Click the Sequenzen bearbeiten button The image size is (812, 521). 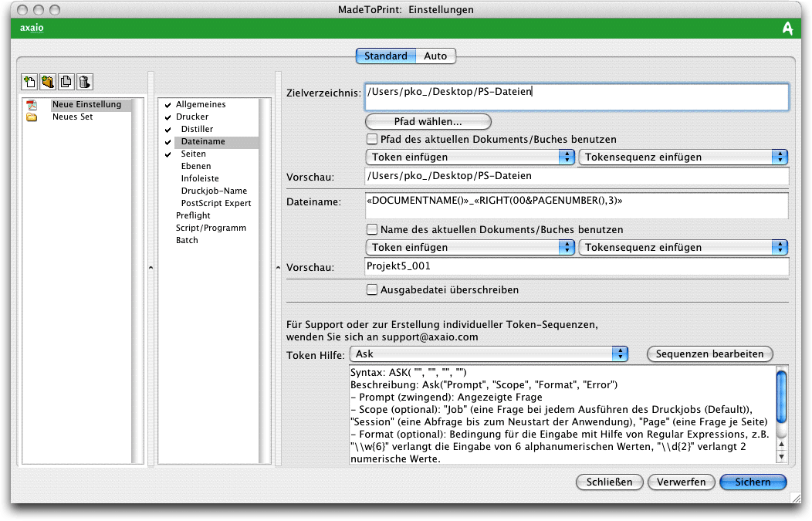(x=710, y=354)
